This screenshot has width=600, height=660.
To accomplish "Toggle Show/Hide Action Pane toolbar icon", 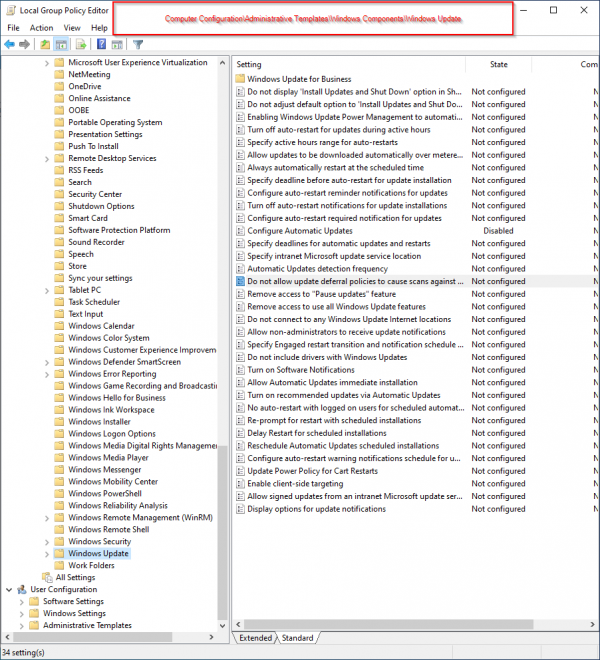I will (116, 44).
